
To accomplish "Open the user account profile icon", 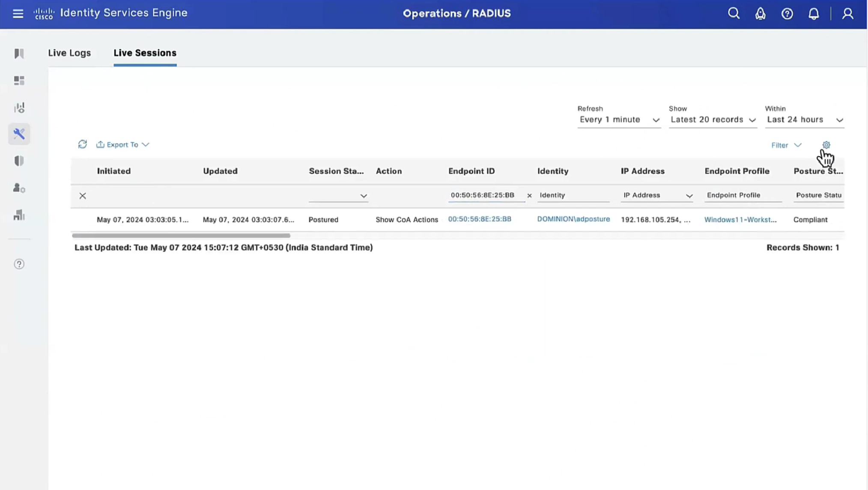I will click(847, 14).
